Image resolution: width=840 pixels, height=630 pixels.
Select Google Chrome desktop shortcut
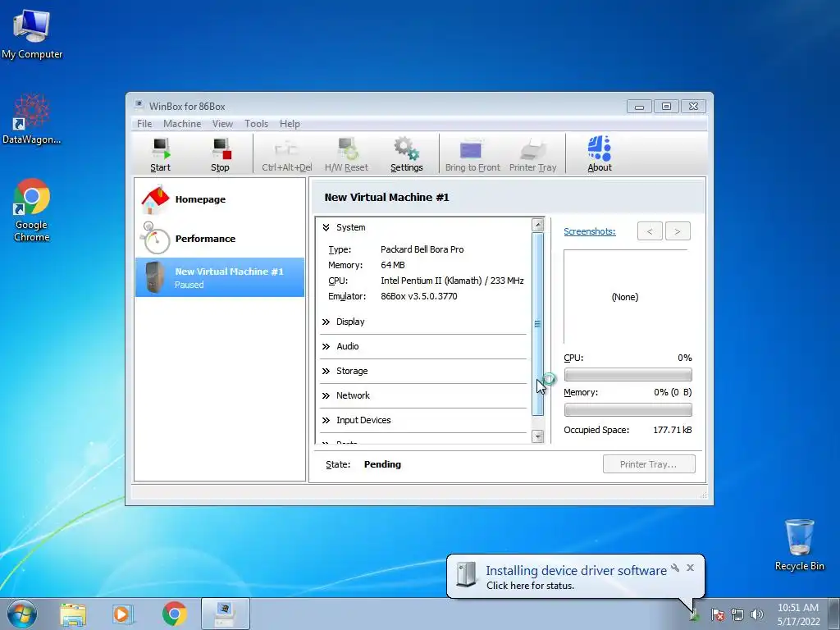point(32,210)
